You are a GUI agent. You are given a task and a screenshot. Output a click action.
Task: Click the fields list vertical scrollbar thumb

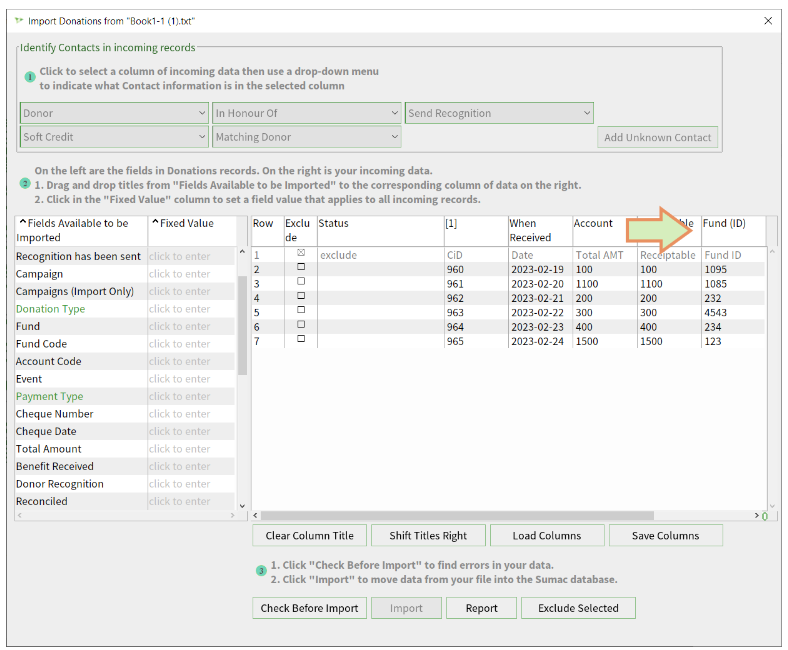242,325
